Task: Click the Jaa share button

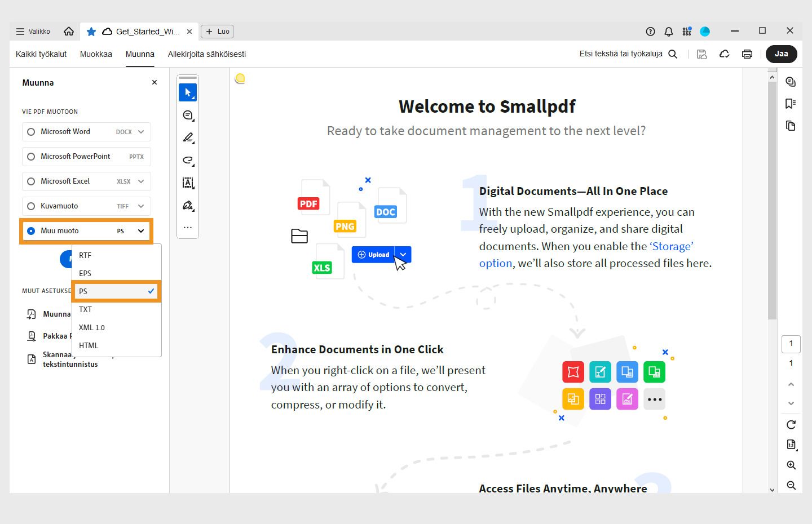Action: point(782,54)
